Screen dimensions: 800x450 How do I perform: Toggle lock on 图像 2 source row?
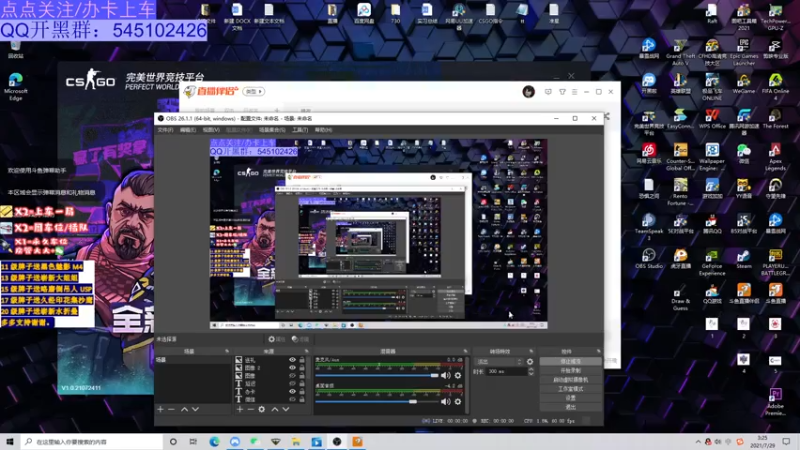click(x=302, y=367)
